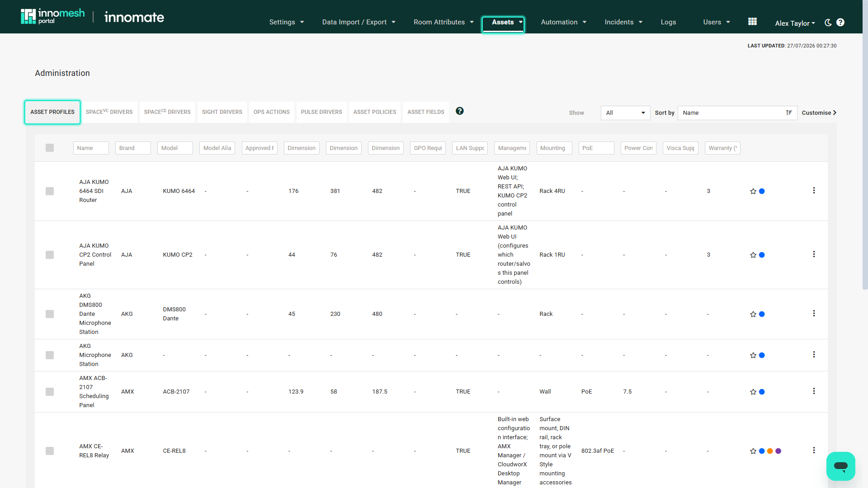Open more options for DMS800 Dante row

click(x=814, y=314)
